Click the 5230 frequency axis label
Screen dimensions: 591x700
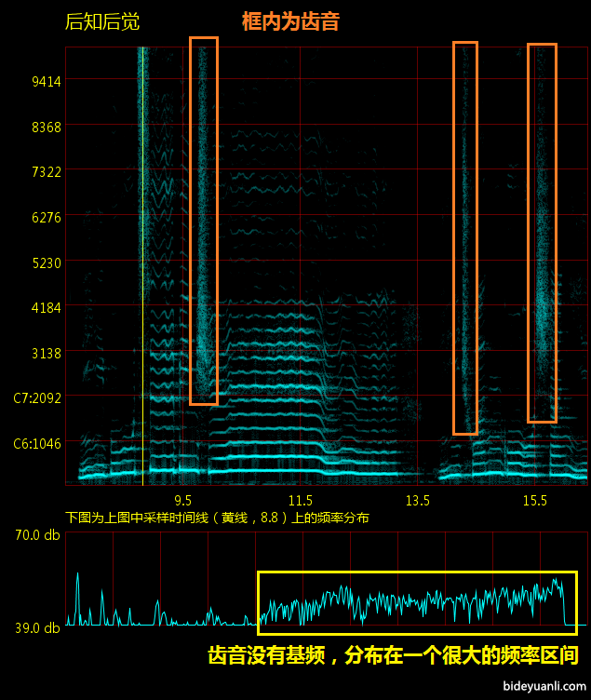(x=45, y=262)
